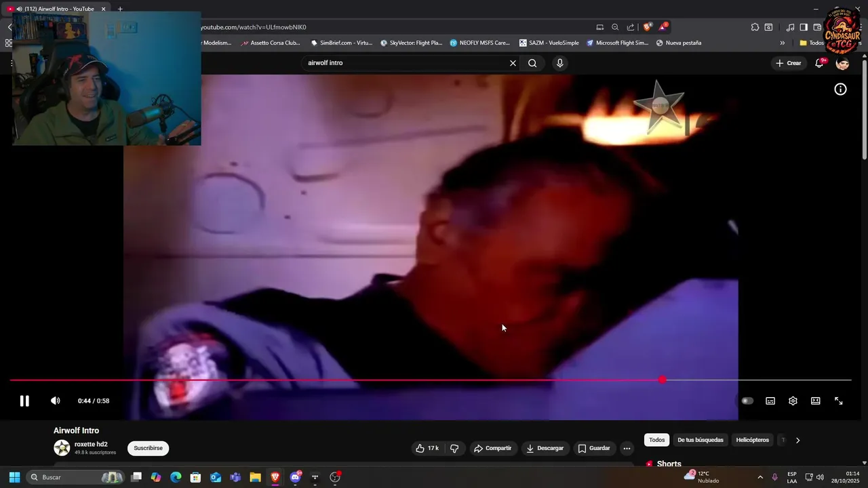This screenshot has height=488, width=868.
Task: Share this page from address bar
Action: [631, 27]
